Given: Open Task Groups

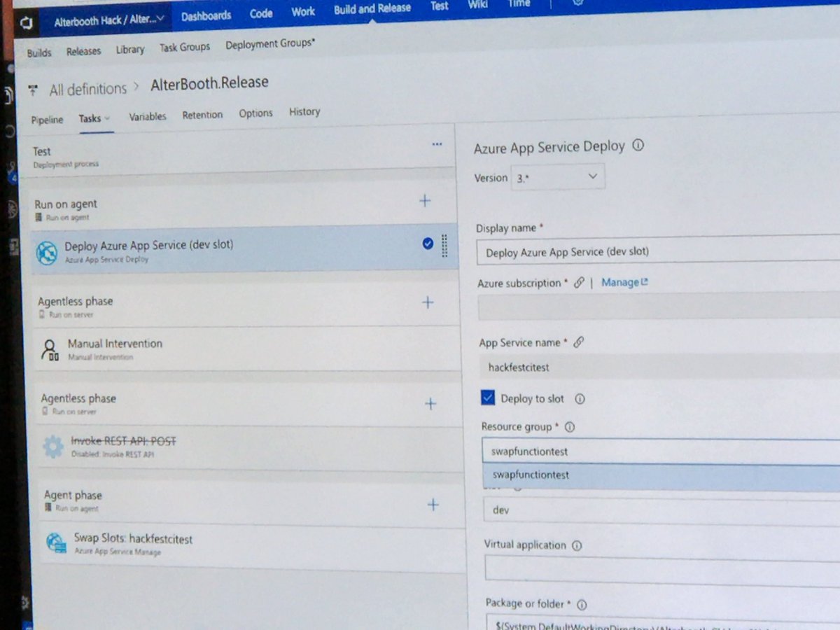Looking at the screenshot, I should [185, 47].
